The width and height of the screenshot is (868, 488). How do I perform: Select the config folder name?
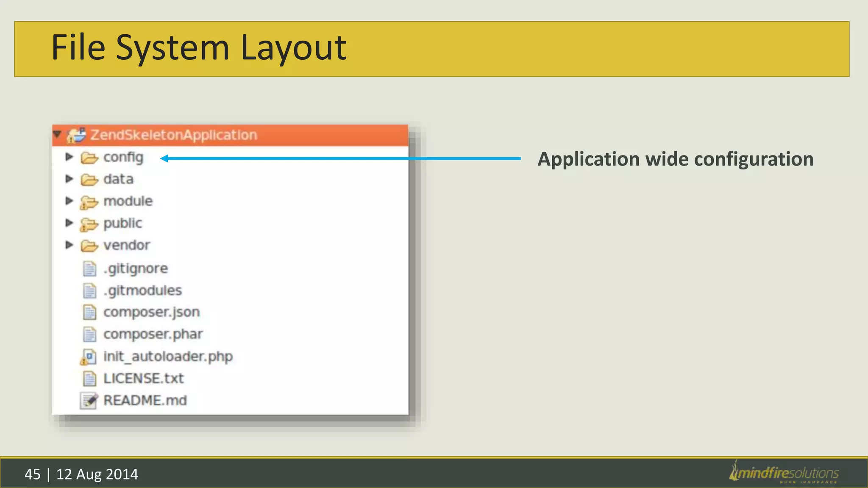pyautogui.click(x=123, y=158)
